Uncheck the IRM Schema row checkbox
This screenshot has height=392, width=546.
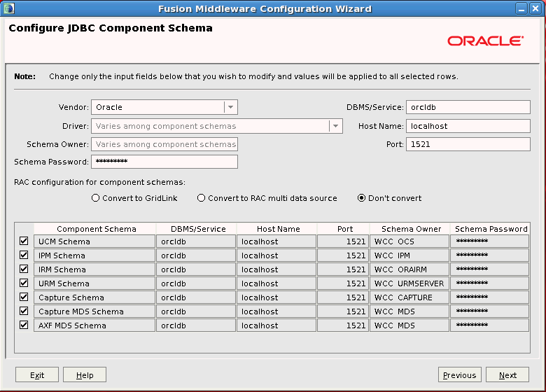[24, 269]
